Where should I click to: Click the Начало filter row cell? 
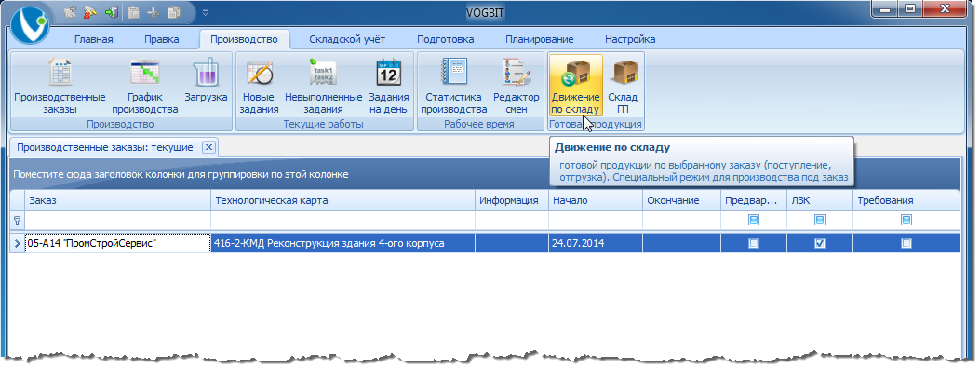(596, 220)
